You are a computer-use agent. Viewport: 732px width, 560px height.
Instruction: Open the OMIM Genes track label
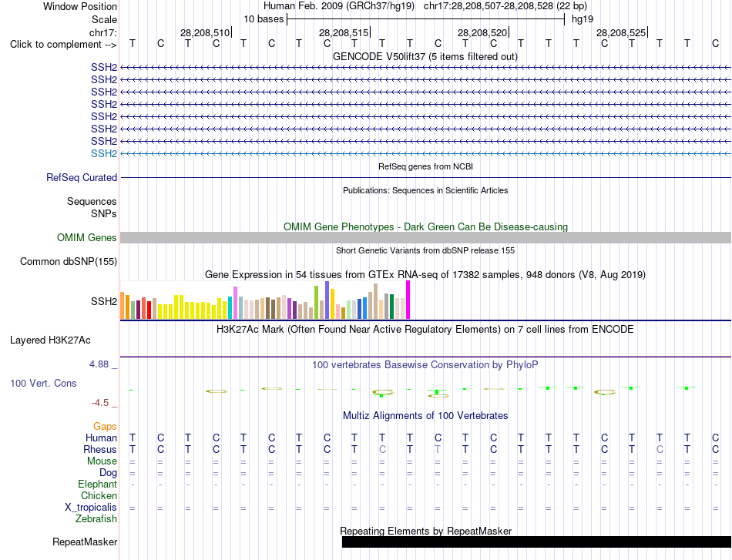(x=86, y=237)
